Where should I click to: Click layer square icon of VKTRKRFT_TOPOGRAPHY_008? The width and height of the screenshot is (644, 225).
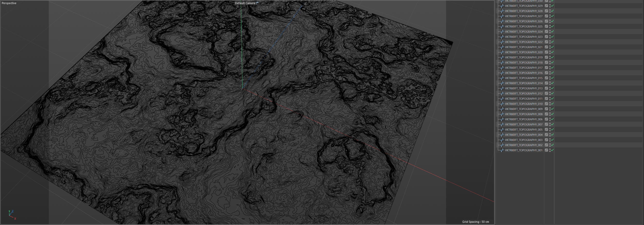point(546,114)
